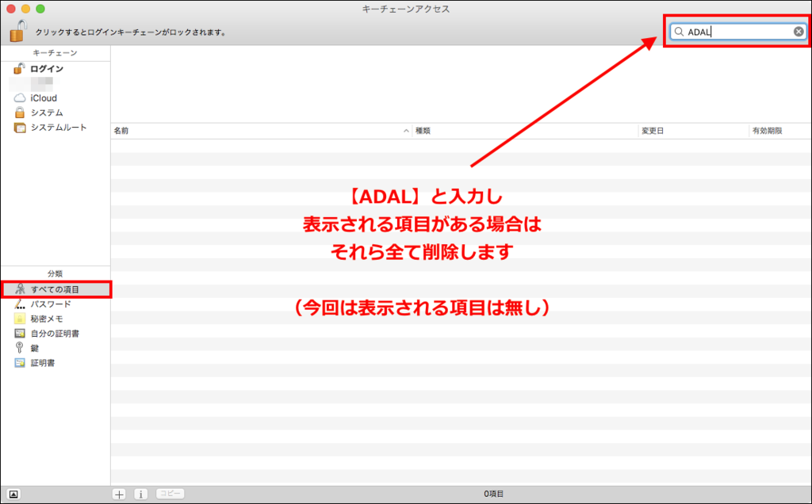Add a new keychain item with plus button
The height and width of the screenshot is (504, 812).
119,494
